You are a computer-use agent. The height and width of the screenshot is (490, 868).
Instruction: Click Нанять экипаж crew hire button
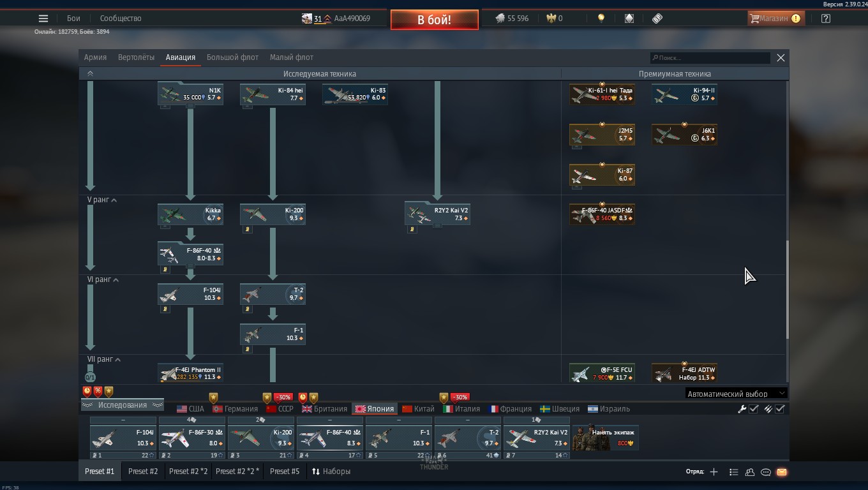coord(606,438)
